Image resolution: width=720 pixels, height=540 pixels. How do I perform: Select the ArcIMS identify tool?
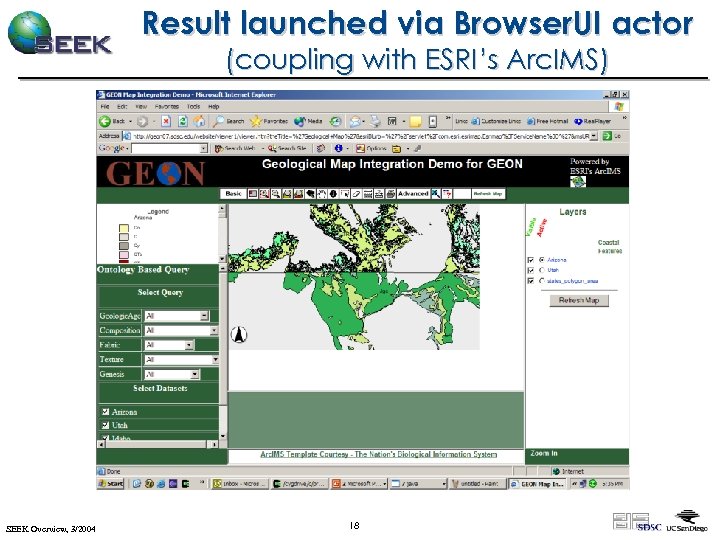333,194
